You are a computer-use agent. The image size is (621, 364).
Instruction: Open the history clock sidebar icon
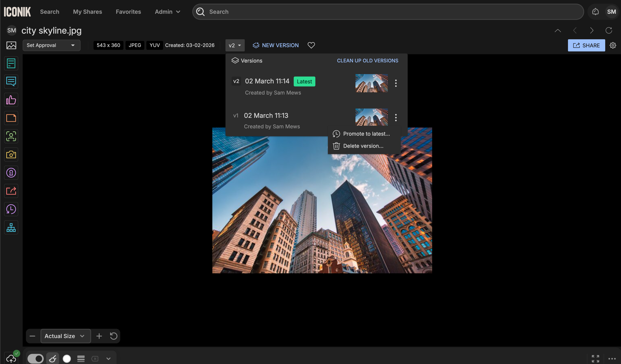point(11,209)
